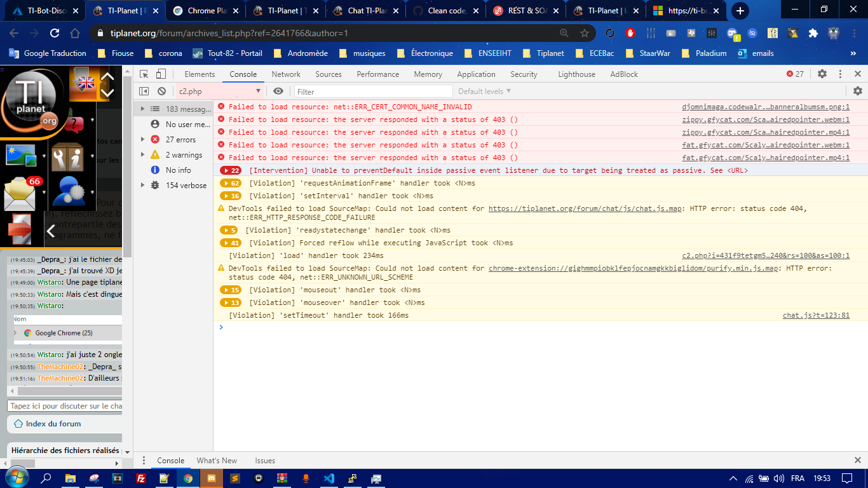Expand the 154 verbose sidebar group

[x=142, y=186]
